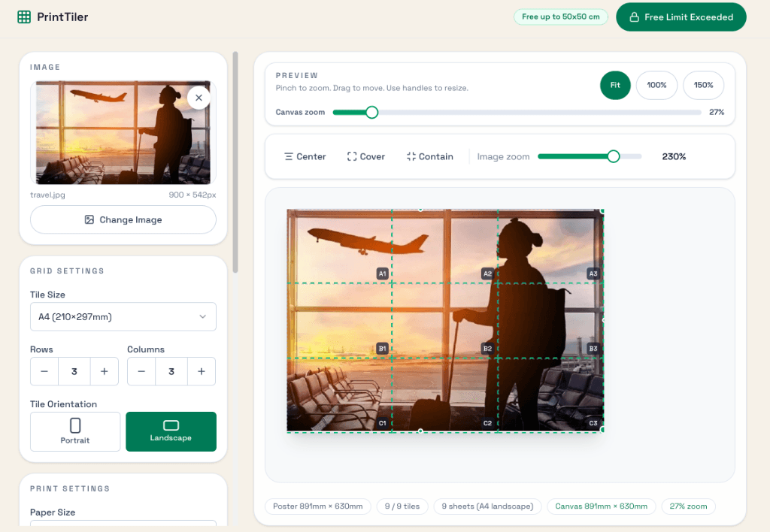Click the Free Limit Exceeded button
This screenshot has height=532, width=770.
681,17
